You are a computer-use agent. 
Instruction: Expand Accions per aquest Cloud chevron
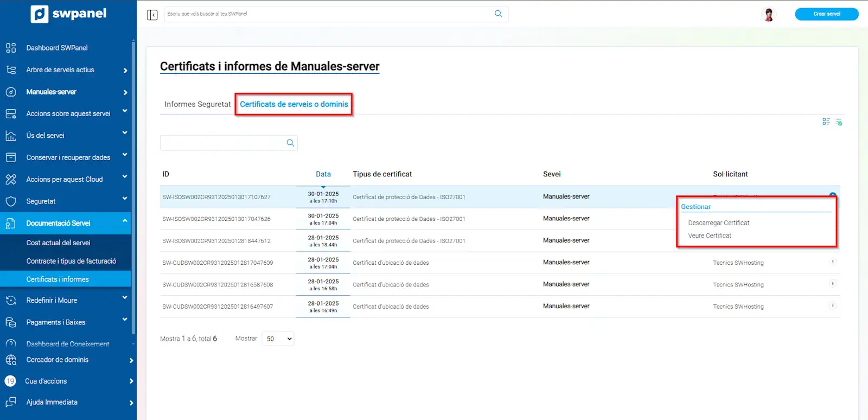click(x=125, y=177)
